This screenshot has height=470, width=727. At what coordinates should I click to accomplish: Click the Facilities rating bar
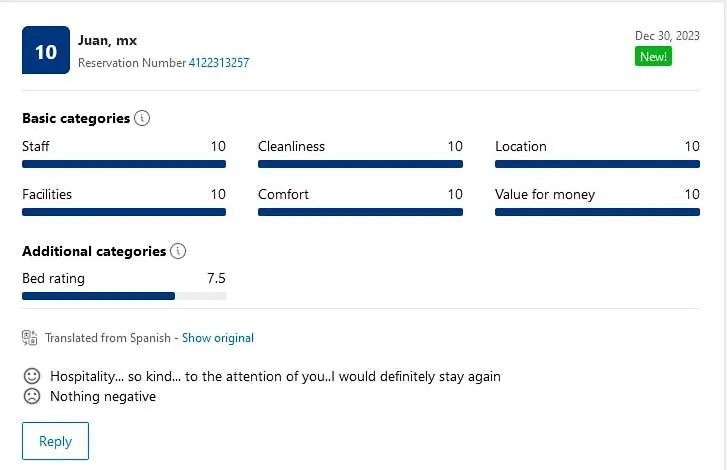124,212
